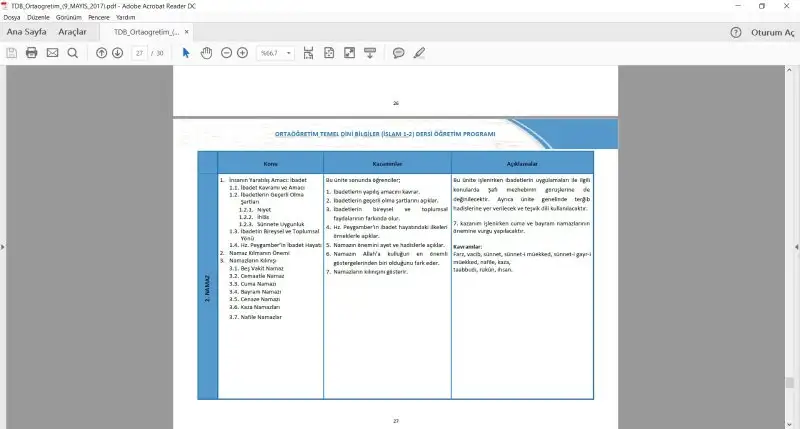Go to previous page arrow icon
The image size is (800, 429).
[102, 53]
